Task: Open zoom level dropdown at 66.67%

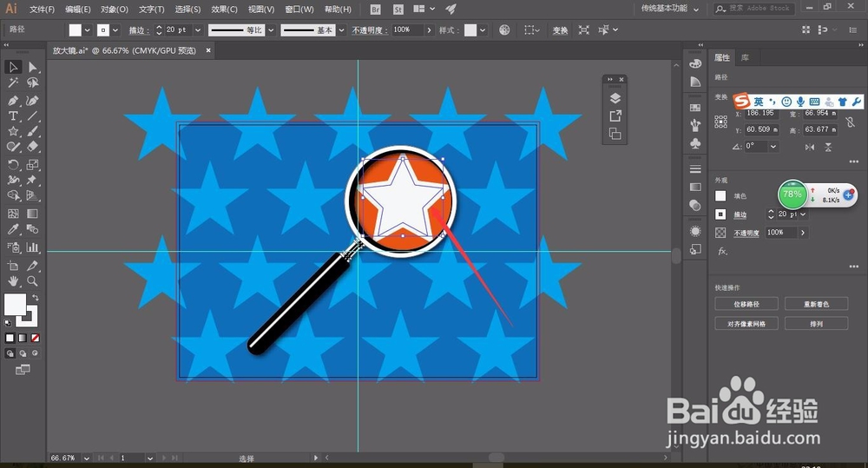Action: (86, 458)
